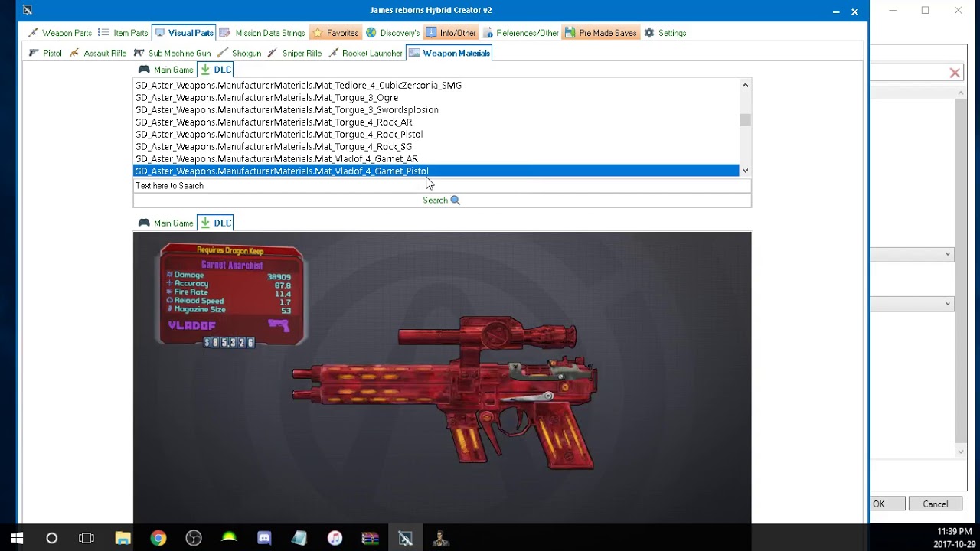This screenshot has width=980, height=551.
Task: Open the Pre Made Saves tab
Action: click(x=601, y=33)
